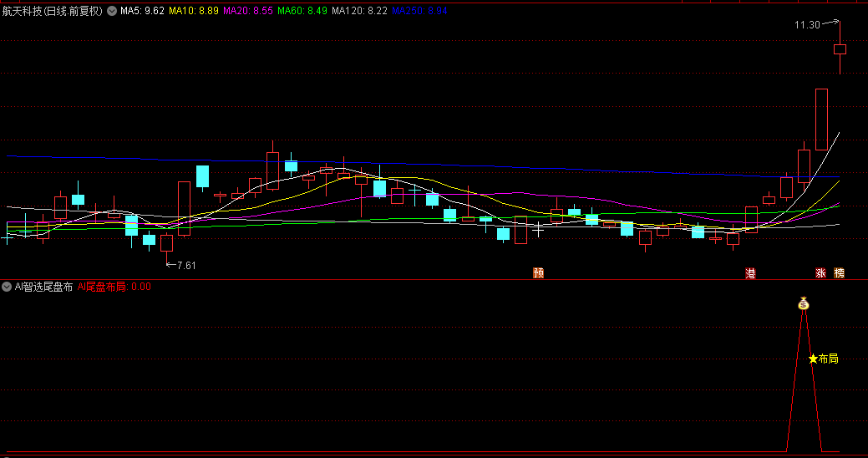This screenshot has width=868, height=458.
Task: Click the 涨 marker icon
Action: coord(820,272)
